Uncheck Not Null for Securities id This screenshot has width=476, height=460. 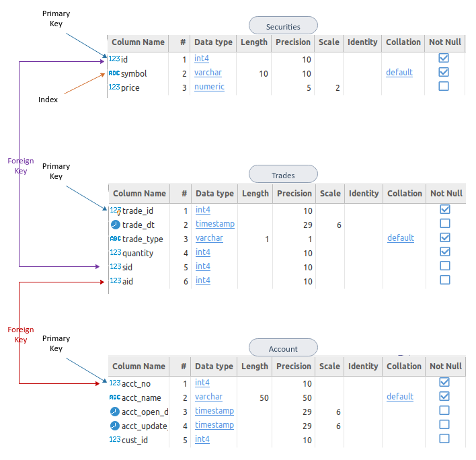pos(444,58)
